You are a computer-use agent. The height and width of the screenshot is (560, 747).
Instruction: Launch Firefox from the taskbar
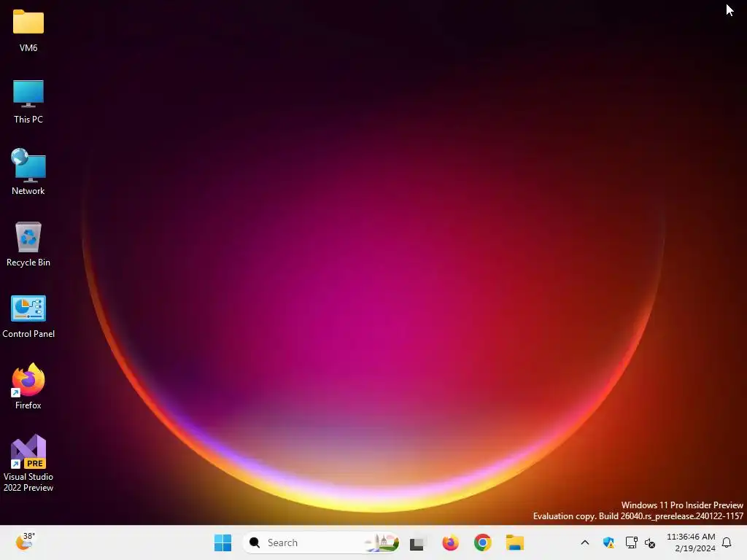click(x=450, y=542)
